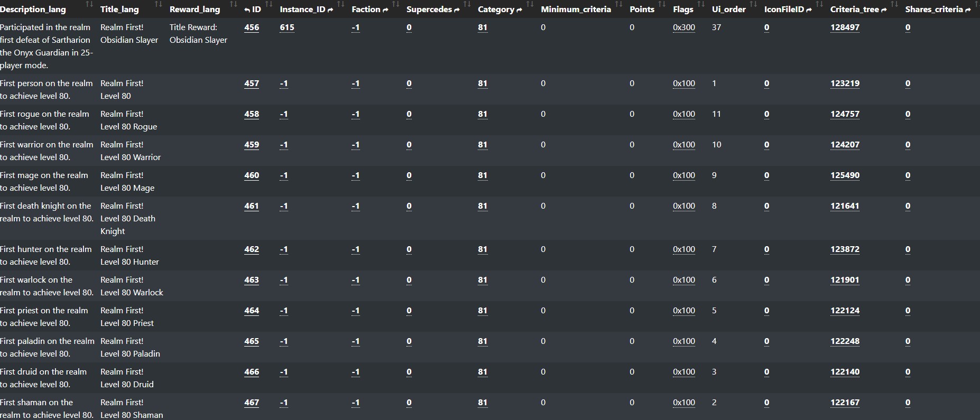Screen dimensions: 980x420
Task: Open ID link 462
Action: click(x=252, y=249)
